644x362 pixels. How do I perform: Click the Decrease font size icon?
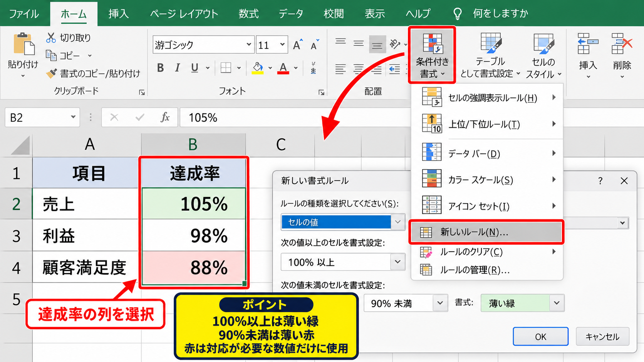point(315,44)
